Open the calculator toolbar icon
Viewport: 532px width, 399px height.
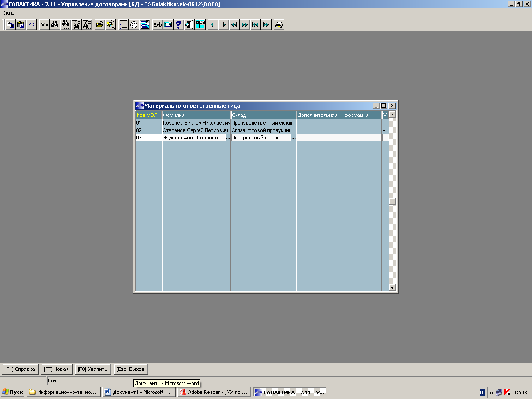click(168, 25)
